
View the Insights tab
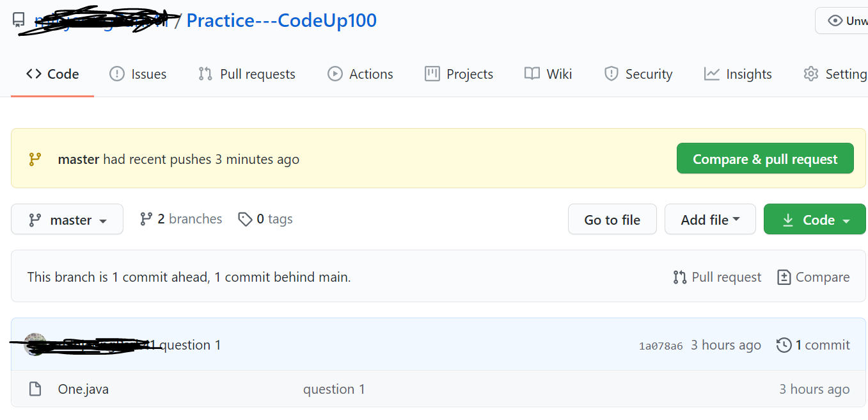738,74
